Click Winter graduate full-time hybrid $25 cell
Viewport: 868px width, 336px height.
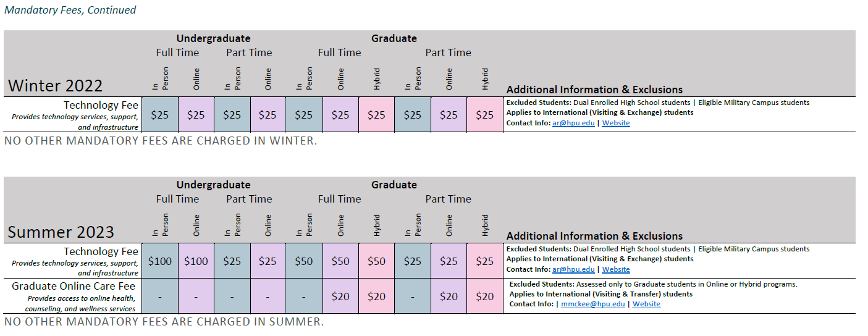click(x=376, y=115)
